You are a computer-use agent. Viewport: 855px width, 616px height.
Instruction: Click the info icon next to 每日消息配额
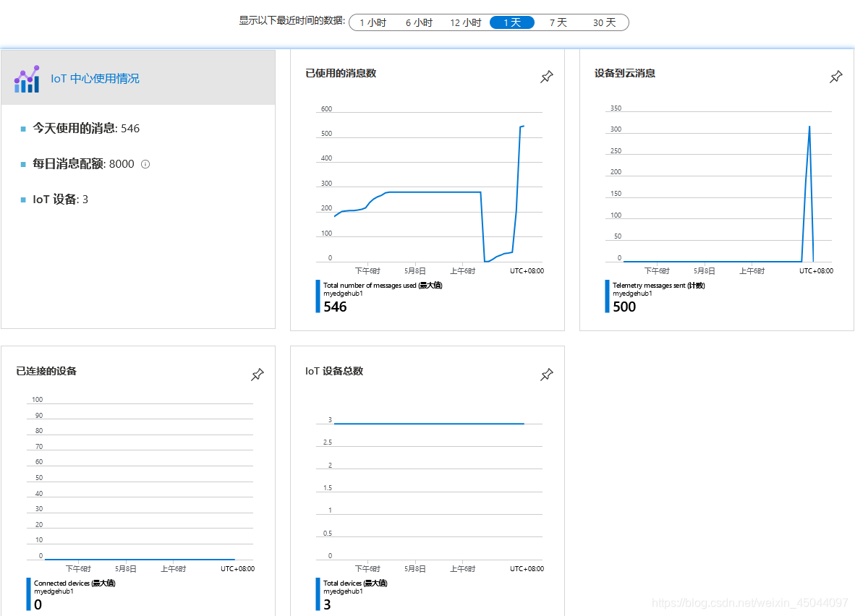[145, 164]
